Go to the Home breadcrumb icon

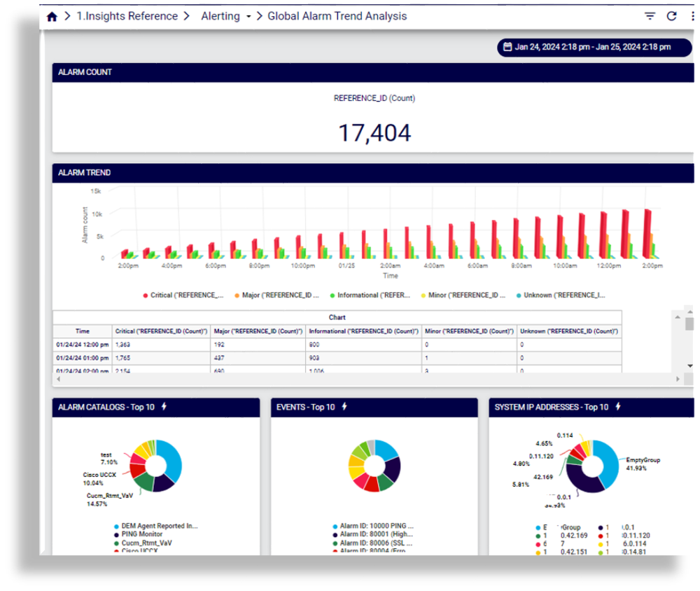[x=52, y=17]
